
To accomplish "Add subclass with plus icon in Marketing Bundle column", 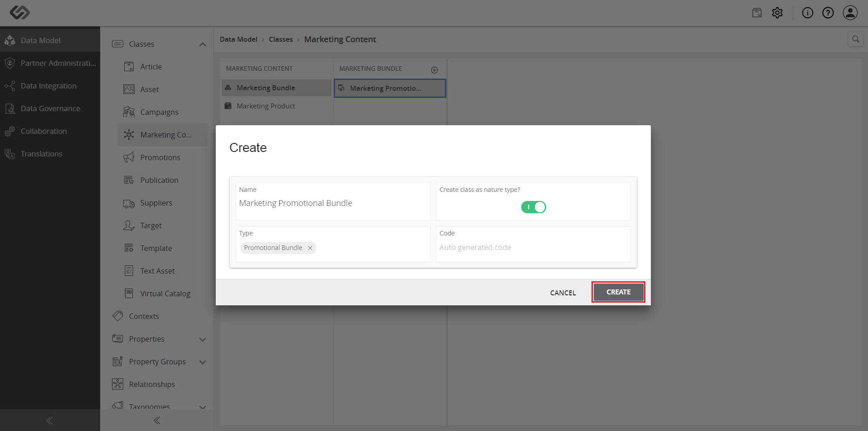I will [435, 70].
